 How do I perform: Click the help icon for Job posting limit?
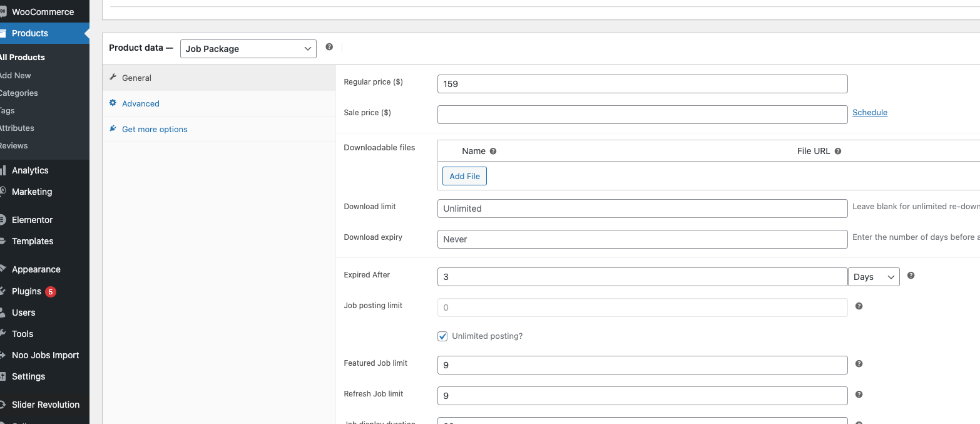(x=859, y=306)
